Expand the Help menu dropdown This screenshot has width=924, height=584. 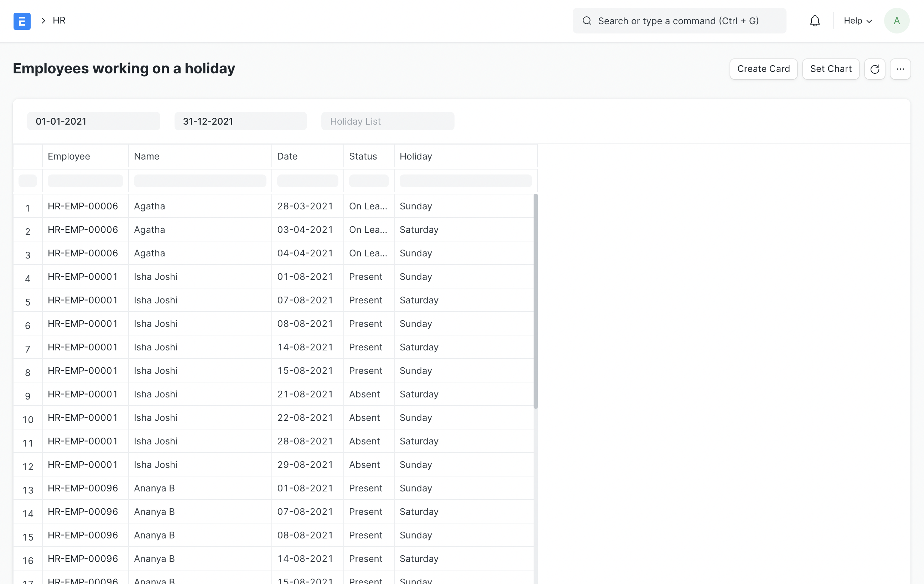(858, 20)
